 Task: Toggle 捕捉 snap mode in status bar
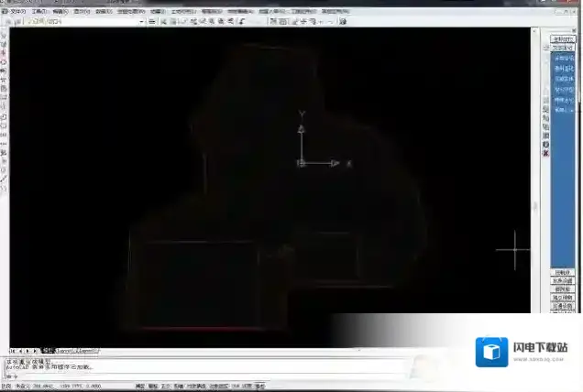(x=140, y=387)
